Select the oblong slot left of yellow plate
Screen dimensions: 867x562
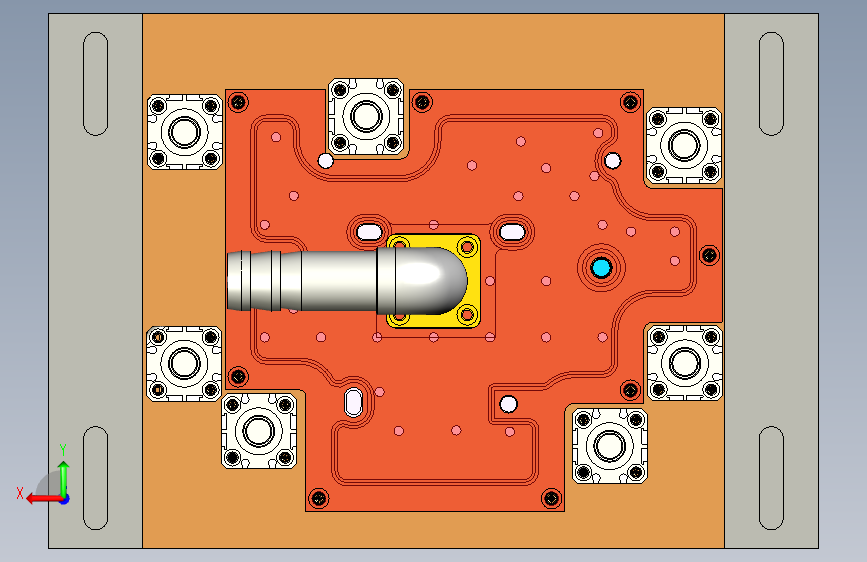(369, 231)
